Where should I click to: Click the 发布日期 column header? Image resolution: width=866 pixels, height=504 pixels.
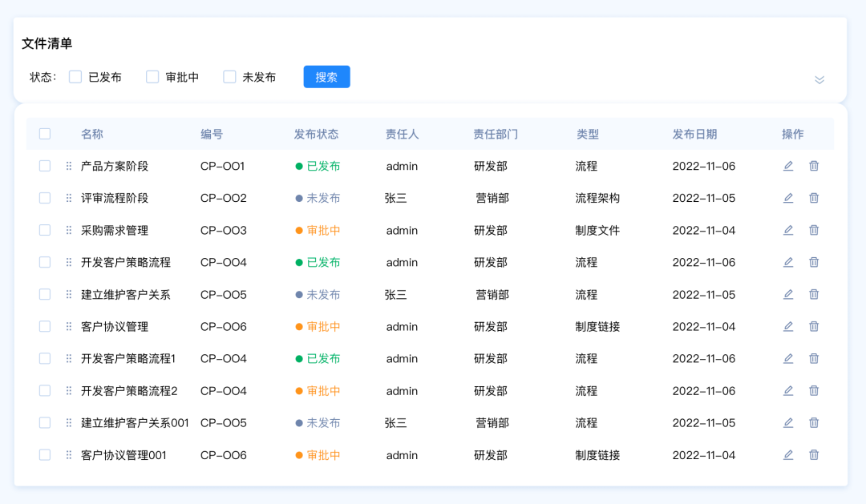694,135
